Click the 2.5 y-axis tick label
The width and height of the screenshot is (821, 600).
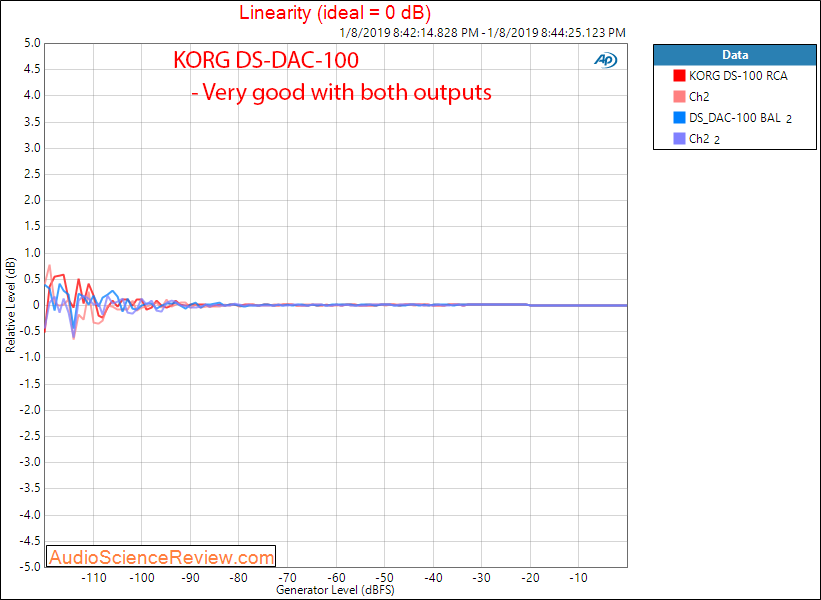tap(32, 174)
